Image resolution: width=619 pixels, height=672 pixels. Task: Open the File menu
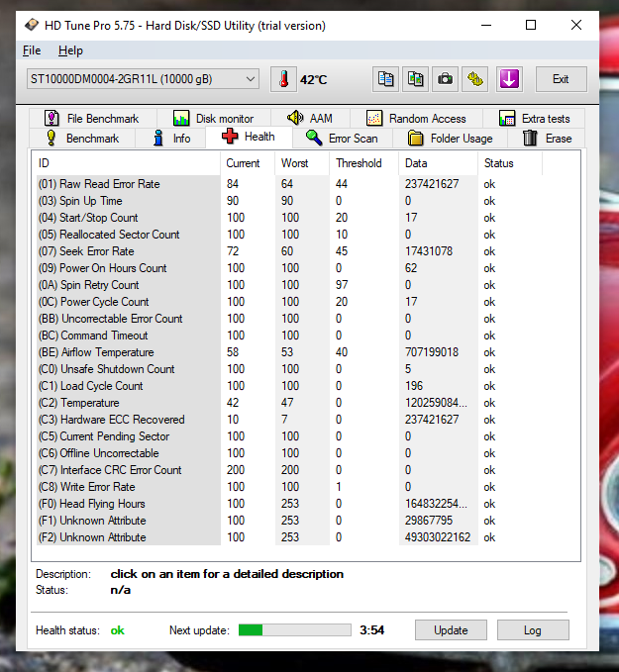[x=32, y=50]
